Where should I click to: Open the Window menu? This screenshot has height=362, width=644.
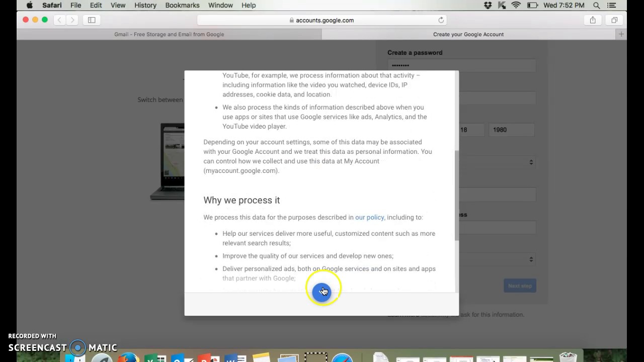220,5
